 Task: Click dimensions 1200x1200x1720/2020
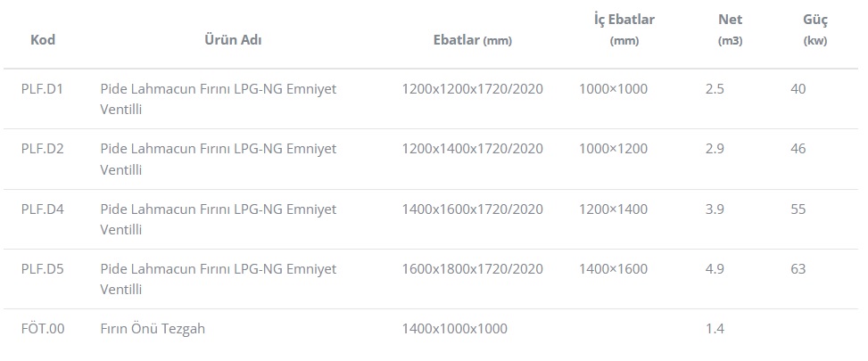tap(473, 89)
